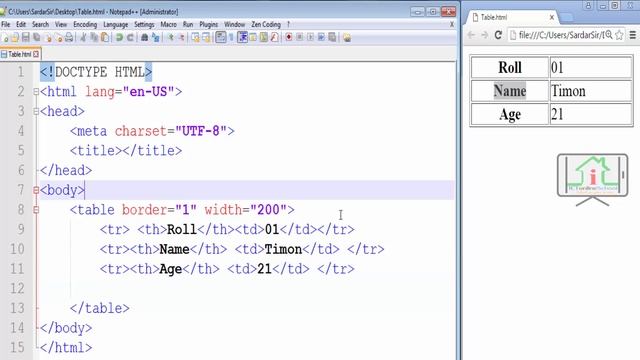Image resolution: width=640 pixels, height=360 pixels.
Task: Collapse the head tag fold on line 3
Action: tap(36, 111)
